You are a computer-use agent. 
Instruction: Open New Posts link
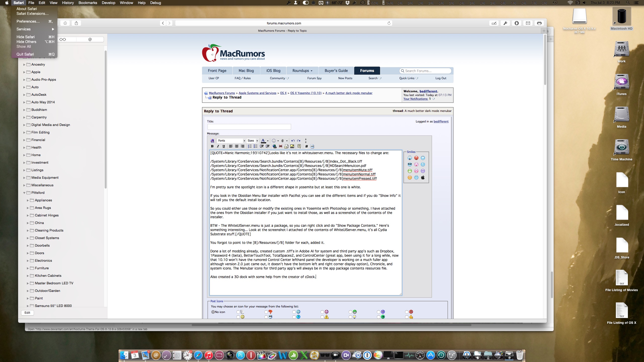[x=345, y=78]
